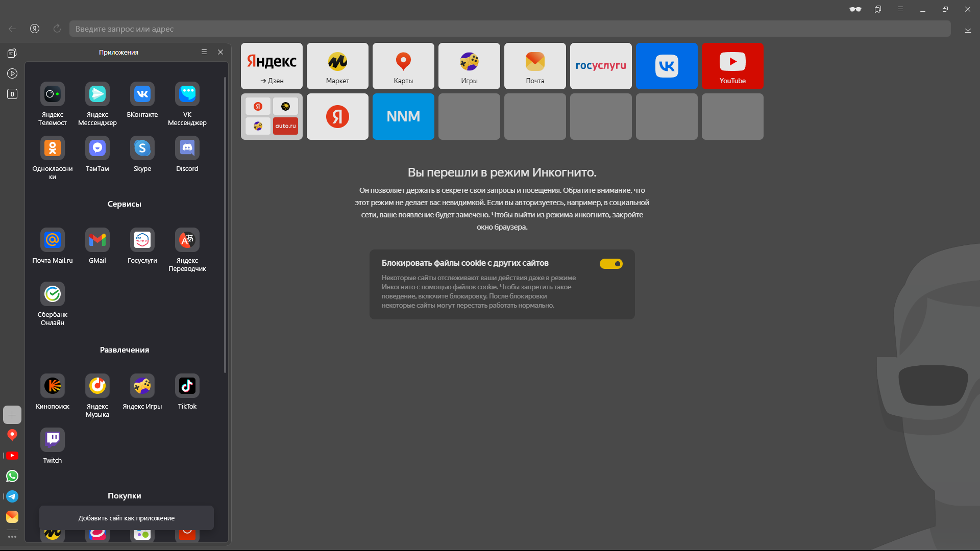This screenshot has width=980, height=551.
Task: Open ТамТам messenger app
Action: [x=97, y=154]
